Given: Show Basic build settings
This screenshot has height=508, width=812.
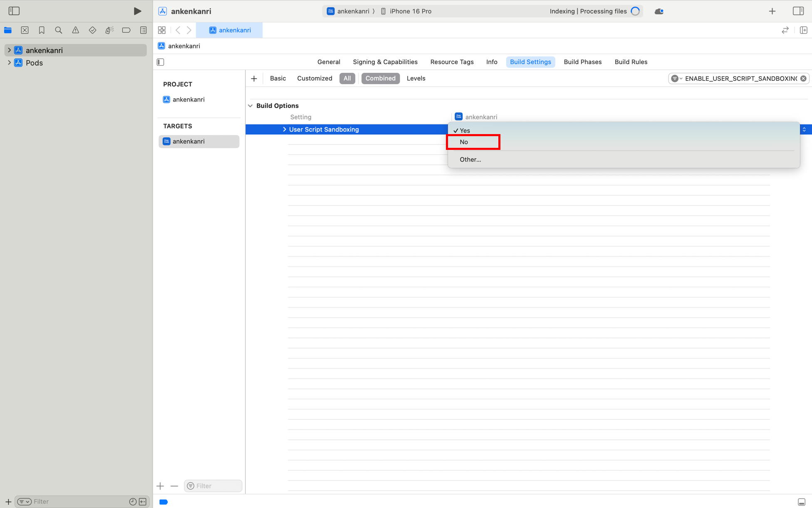Looking at the screenshot, I should (x=278, y=78).
